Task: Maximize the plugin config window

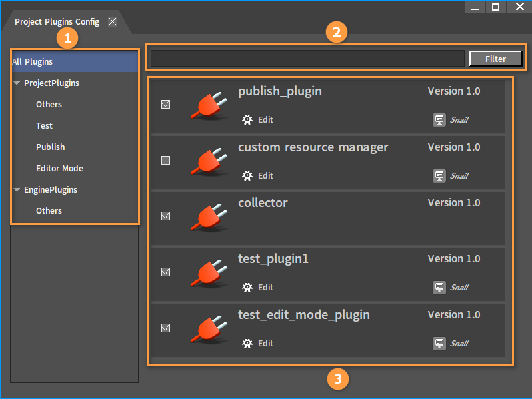Action: point(496,7)
